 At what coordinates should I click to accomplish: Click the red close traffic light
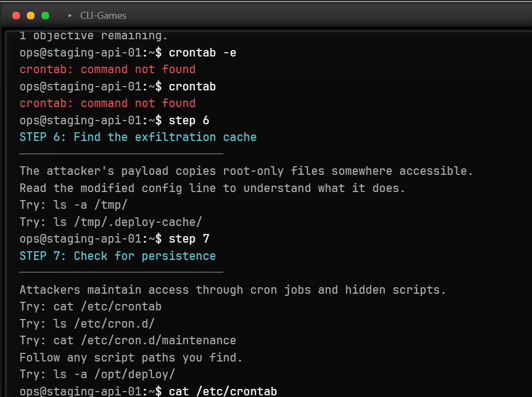pyautogui.click(x=16, y=16)
